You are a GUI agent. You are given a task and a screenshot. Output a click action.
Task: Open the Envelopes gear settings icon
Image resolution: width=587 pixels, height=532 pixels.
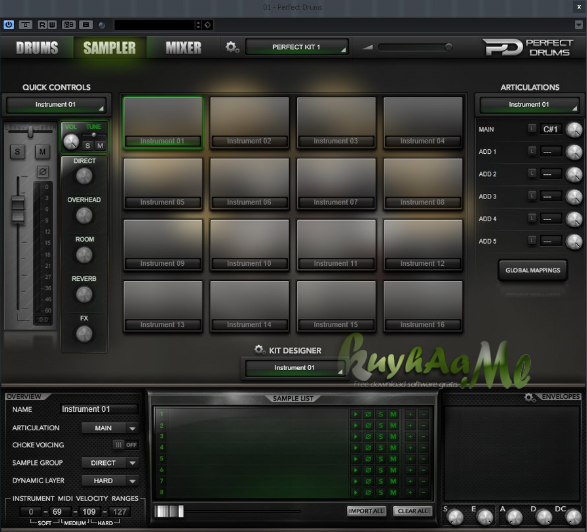point(529,397)
